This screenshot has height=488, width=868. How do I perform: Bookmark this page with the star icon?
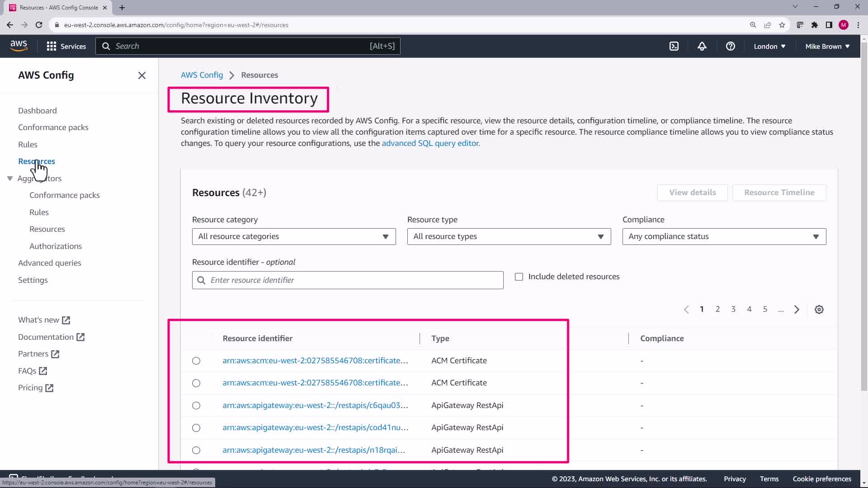[782, 25]
